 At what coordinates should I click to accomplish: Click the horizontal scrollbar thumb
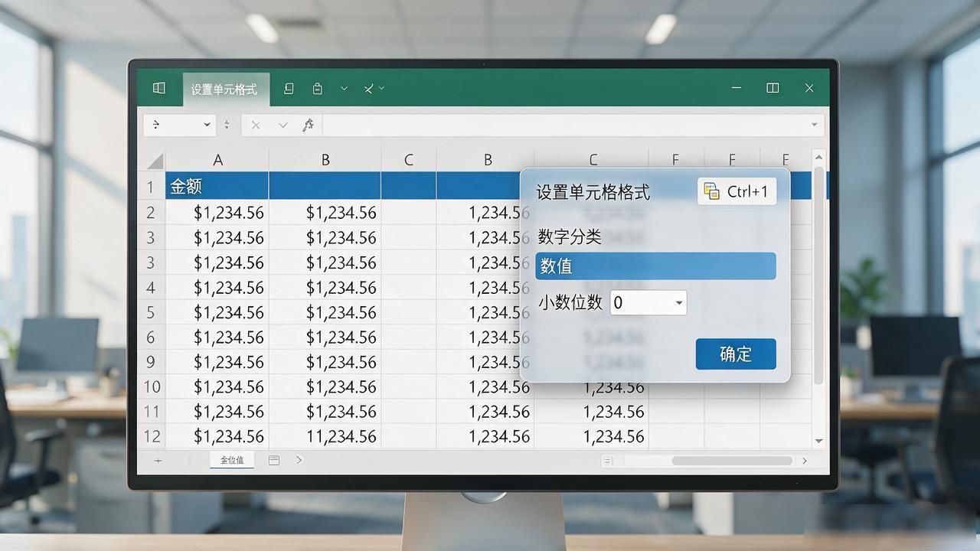732,461
